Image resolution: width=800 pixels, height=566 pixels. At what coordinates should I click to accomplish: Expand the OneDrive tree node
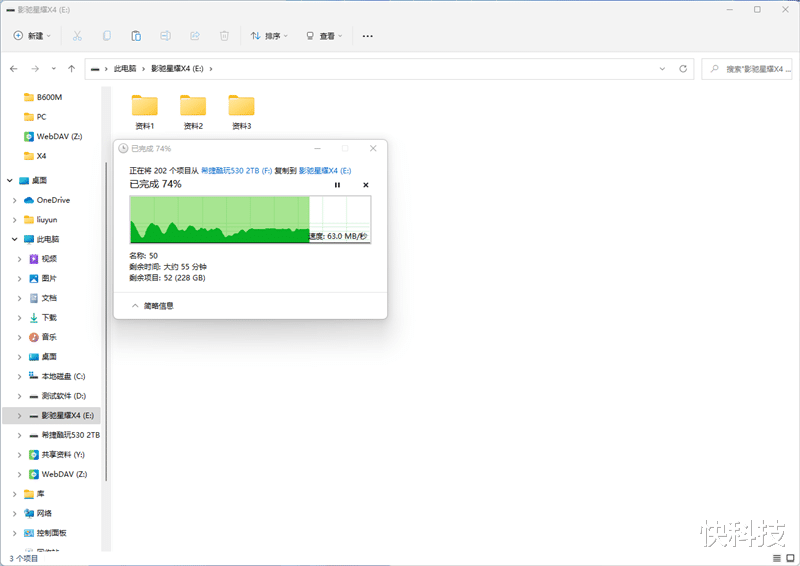tap(14, 200)
